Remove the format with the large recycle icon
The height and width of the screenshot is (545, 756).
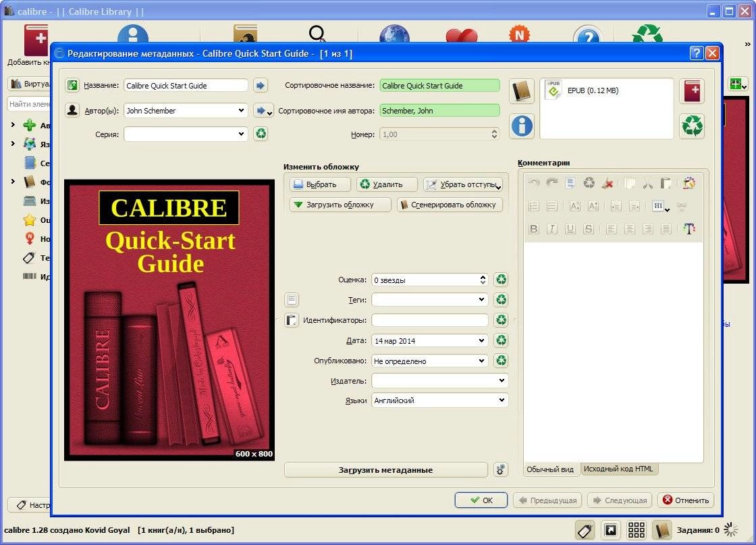692,126
